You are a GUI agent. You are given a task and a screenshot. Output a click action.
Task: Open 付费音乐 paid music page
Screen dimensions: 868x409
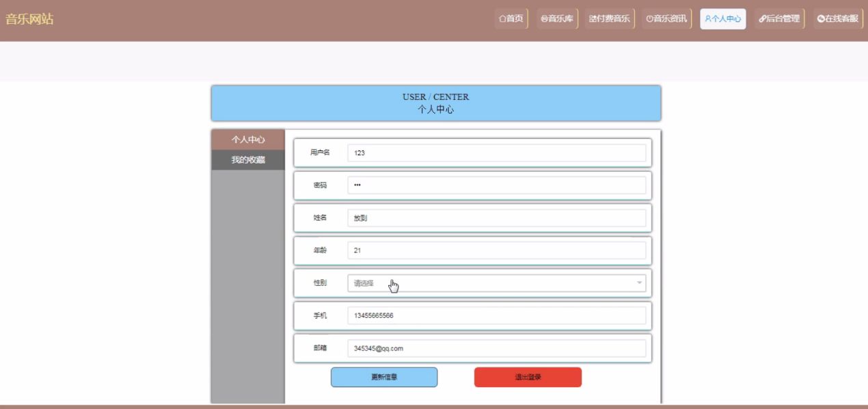610,19
